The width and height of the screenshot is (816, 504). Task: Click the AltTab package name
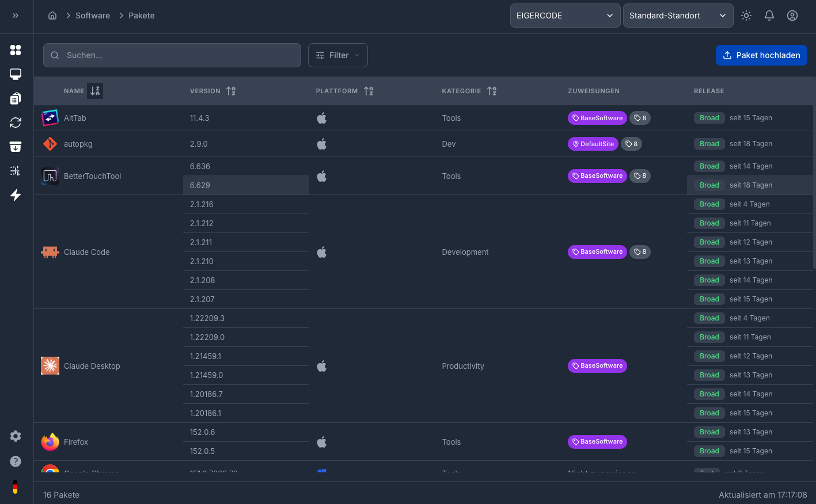click(75, 118)
